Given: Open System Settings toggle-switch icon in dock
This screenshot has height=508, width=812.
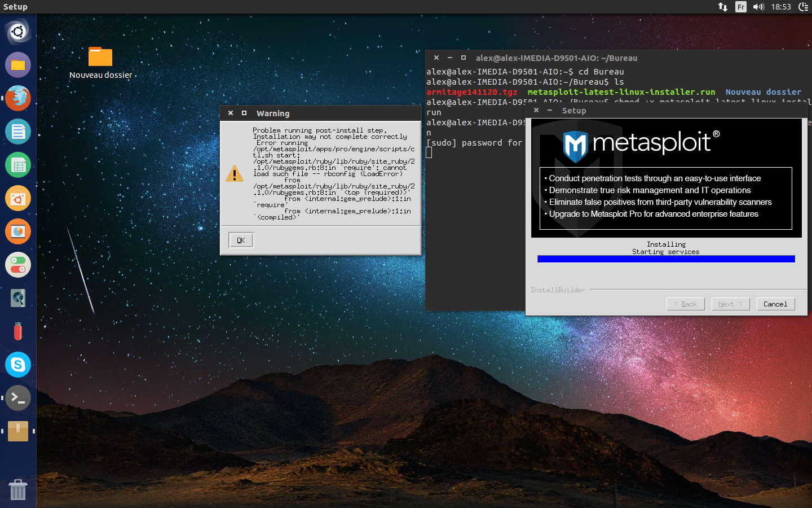Looking at the screenshot, I should click(x=18, y=265).
